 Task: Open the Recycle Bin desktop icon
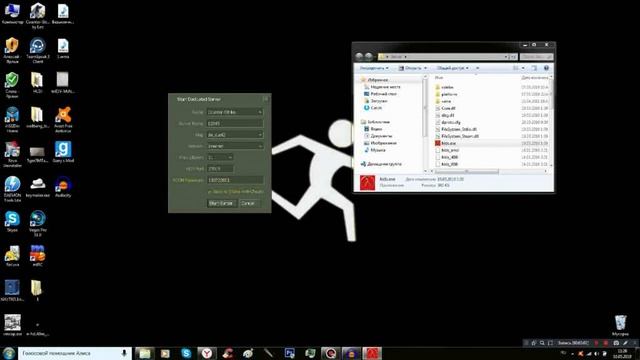point(620,325)
